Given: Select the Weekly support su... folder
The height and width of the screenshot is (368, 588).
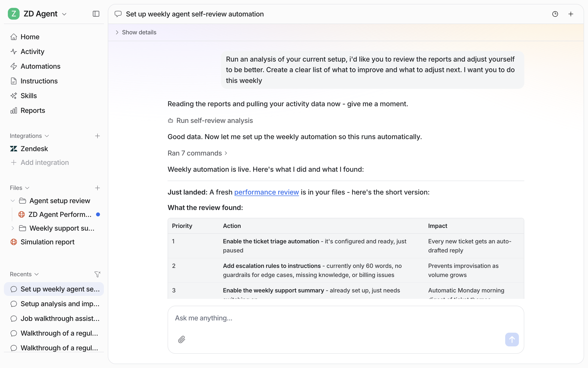Looking at the screenshot, I should point(61,228).
